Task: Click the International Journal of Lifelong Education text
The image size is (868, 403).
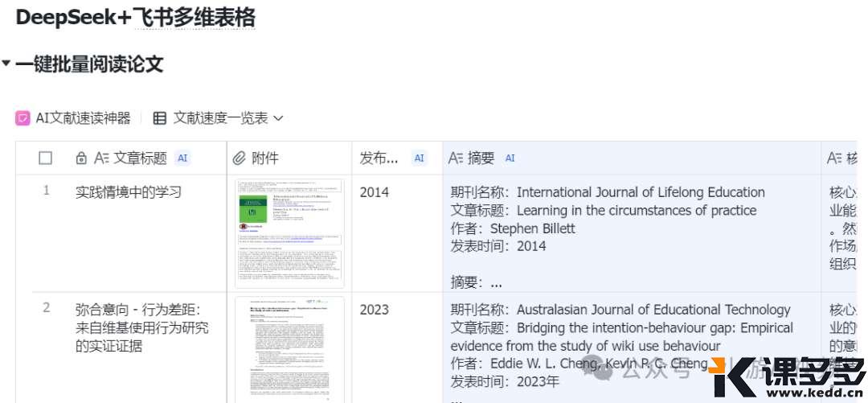Action: click(641, 192)
